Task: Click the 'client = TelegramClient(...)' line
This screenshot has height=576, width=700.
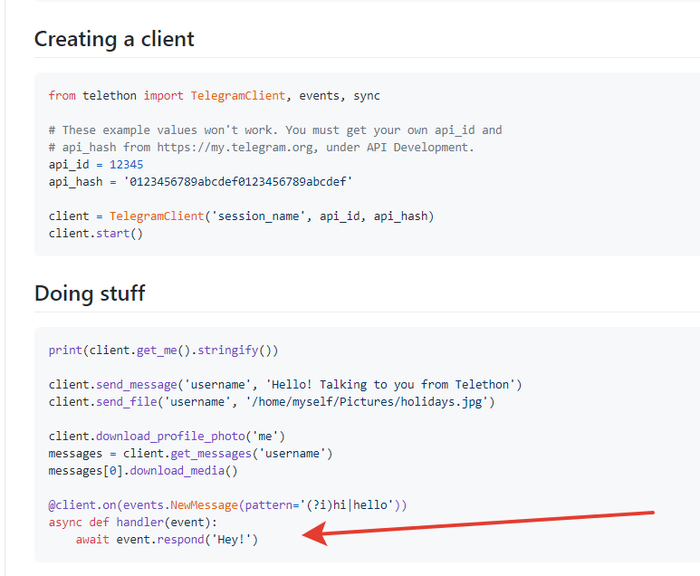Action: click(241, 216)
